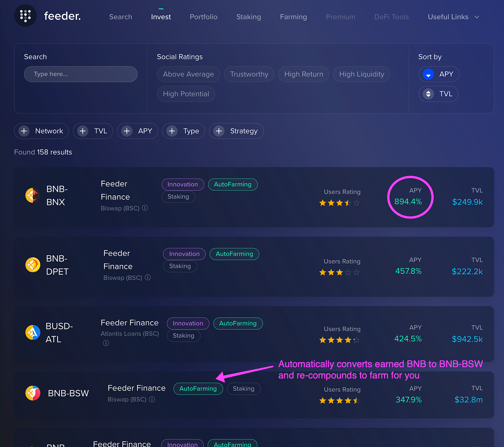Image resolution: width=504 pixels, height=447 pixels.
Task: Expand the APY filter plus icon
Action: 127,131
